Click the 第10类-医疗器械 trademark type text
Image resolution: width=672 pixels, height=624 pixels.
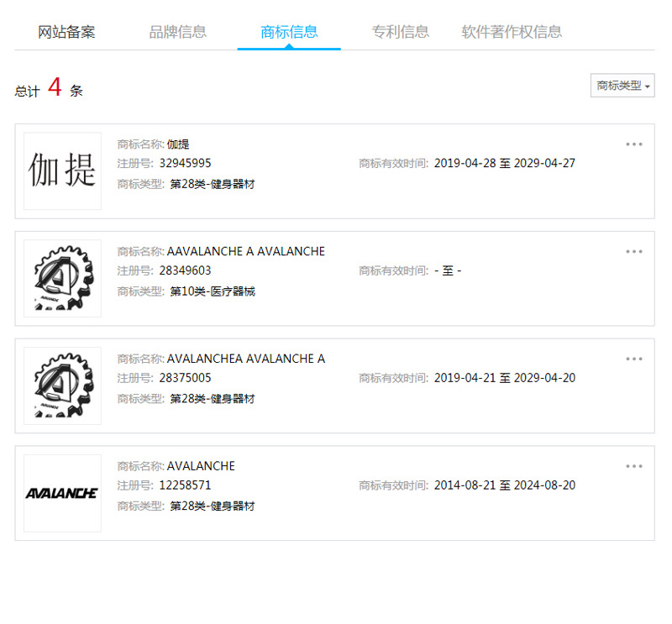click(212, 291)
